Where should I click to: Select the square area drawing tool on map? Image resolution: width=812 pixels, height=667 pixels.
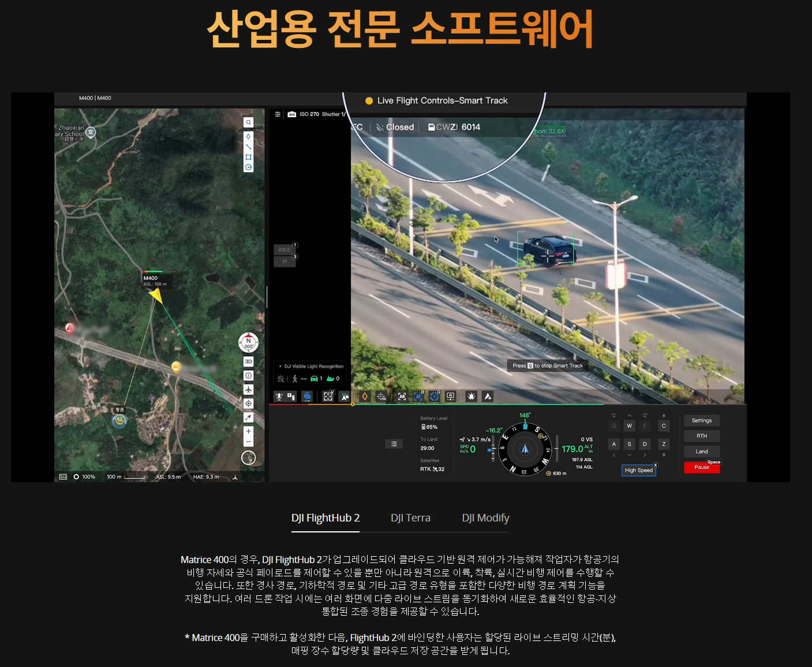(248, 157)
